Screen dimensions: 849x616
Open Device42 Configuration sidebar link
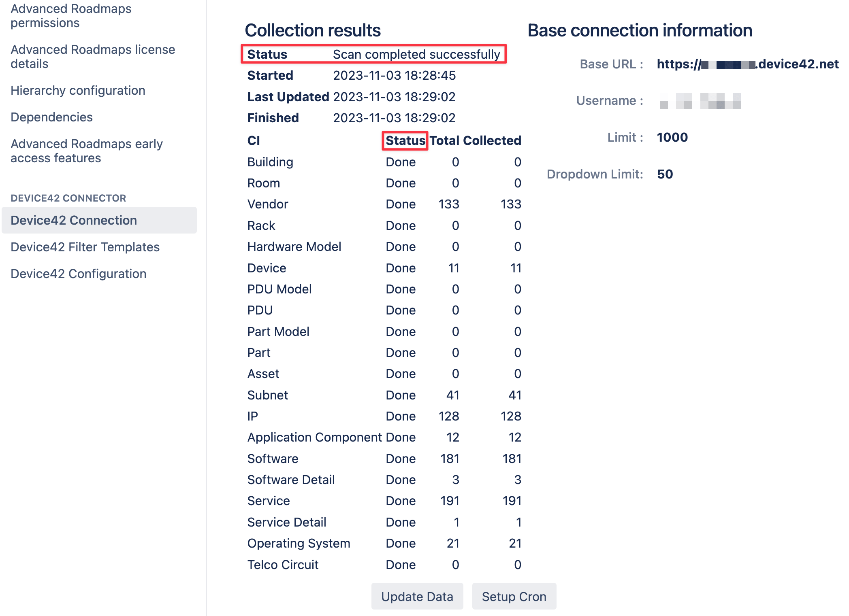pyautogui.click(x=78, y=274)
